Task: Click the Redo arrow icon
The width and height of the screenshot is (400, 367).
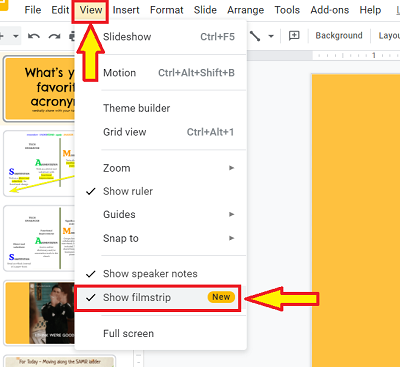Action: pyautogui.click(x=54, y=36)
